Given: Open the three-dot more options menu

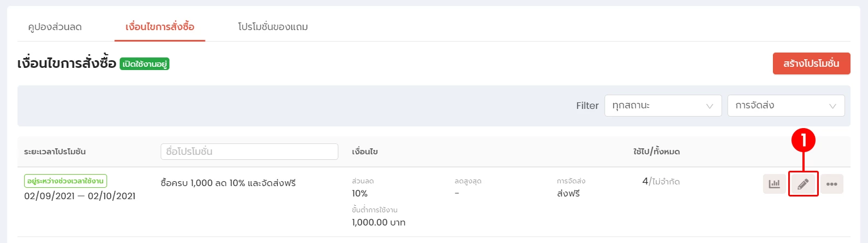Looking at the screenshot, I should point(831,184).
